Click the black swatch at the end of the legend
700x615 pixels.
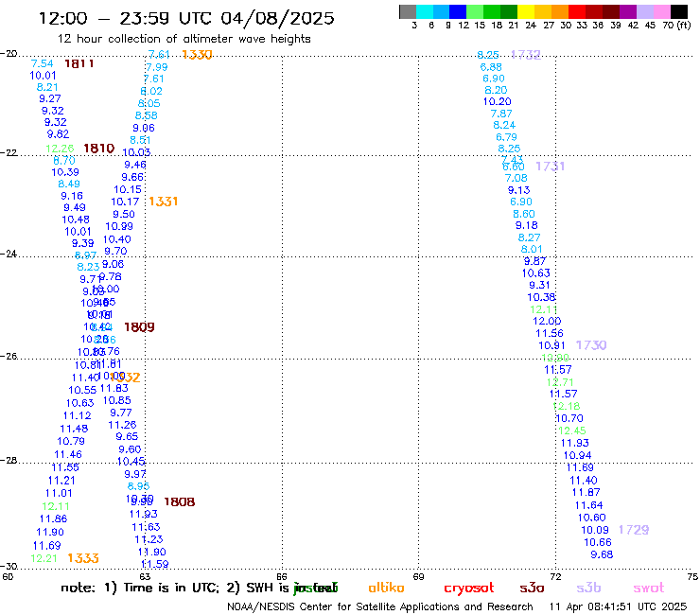pyautogui.click(x=679, y=11)
